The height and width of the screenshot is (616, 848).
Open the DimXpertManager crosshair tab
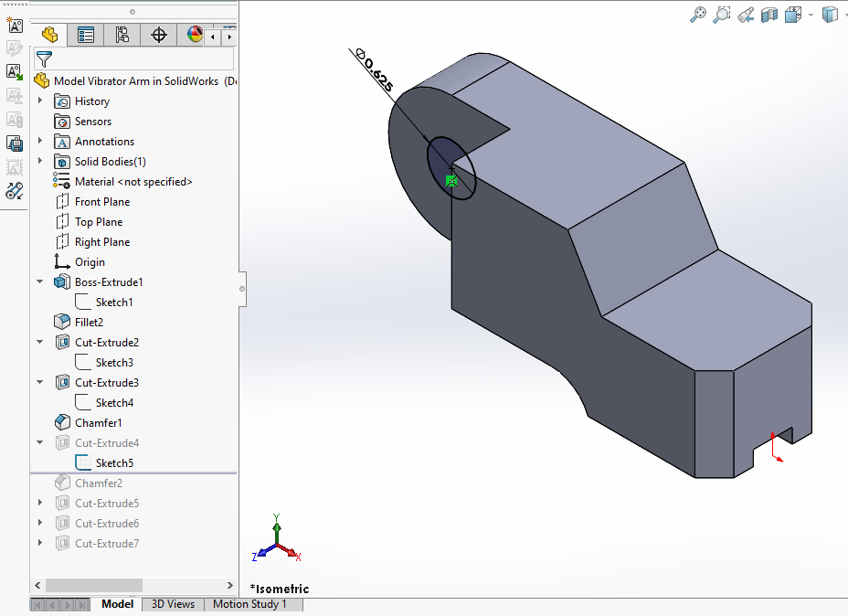tap(159, 36)
